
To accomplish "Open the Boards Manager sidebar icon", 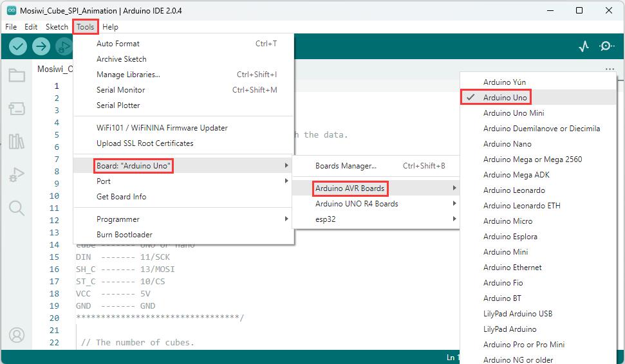I will point(17,108).
